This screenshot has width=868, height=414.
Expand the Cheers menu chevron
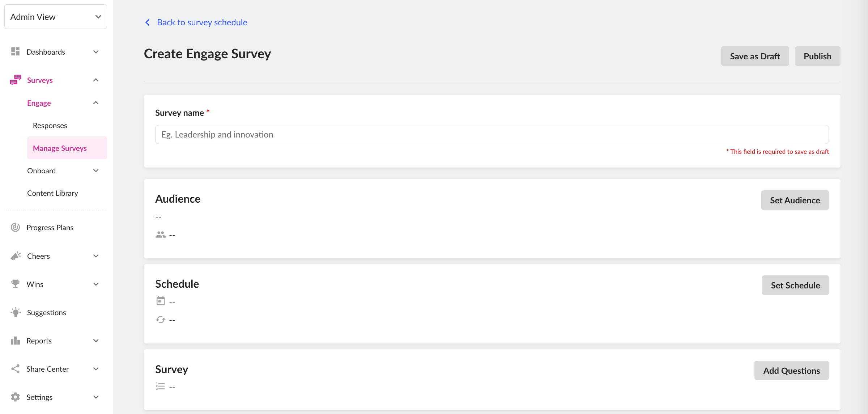pos(96,256)
